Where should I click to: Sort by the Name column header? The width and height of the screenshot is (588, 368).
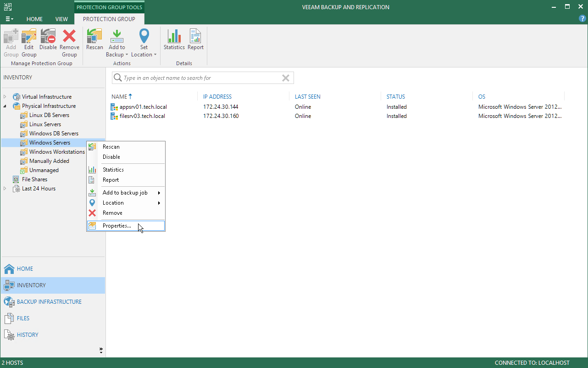click(x=119, y=97)
